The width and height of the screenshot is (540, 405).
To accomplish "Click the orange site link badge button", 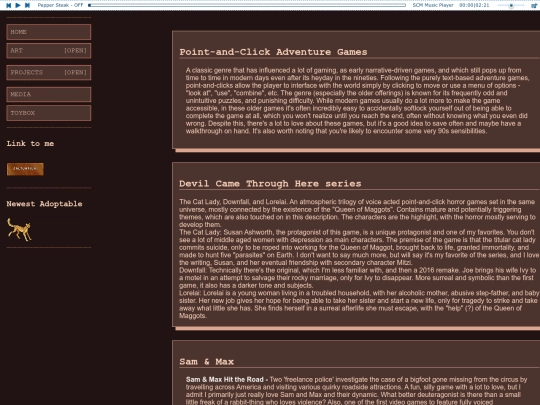I will pyautogui.click(x=25, y=169).
